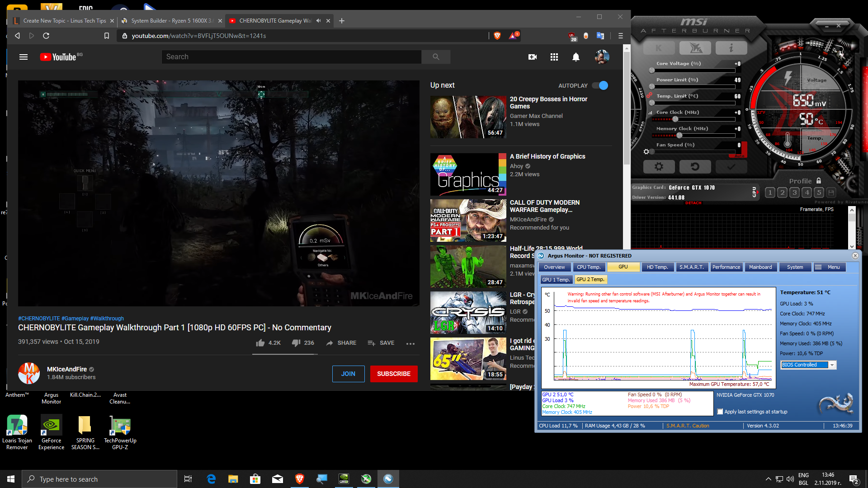
Task: Open YouTube account avatar menu
Action: pyautogui.click(x=602, y=57)
